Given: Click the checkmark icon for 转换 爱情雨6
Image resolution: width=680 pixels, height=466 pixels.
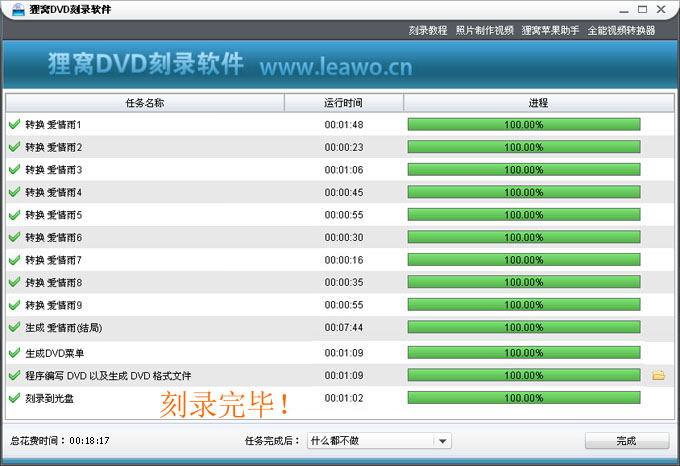Looking at the screenshot, I should click(x=15, y=237).
